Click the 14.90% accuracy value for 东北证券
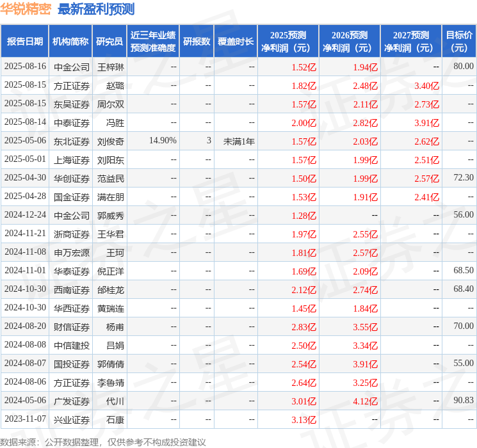 click(x=163, y=141)
